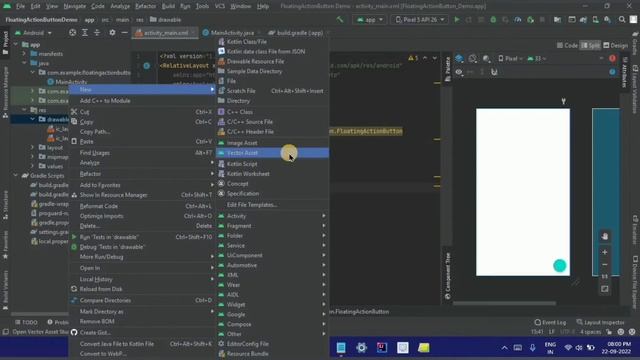The image size is (640, 360).
Task: Open the TODO tool window
Action: (x=26, y=322)
